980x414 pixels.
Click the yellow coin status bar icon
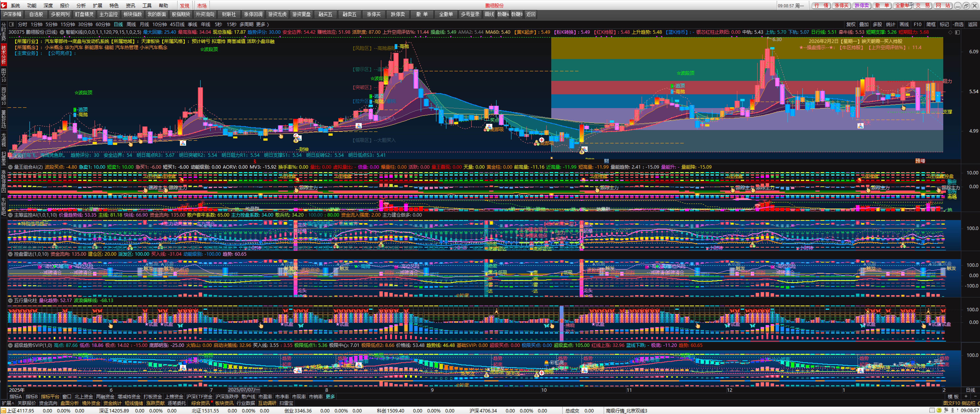coord(939,411)
